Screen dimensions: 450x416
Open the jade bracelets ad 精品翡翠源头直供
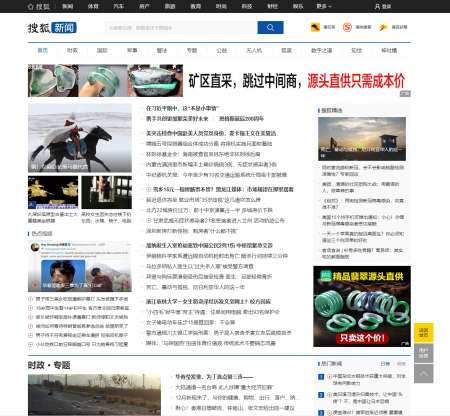pyautogui.click(x=362, y=306)
